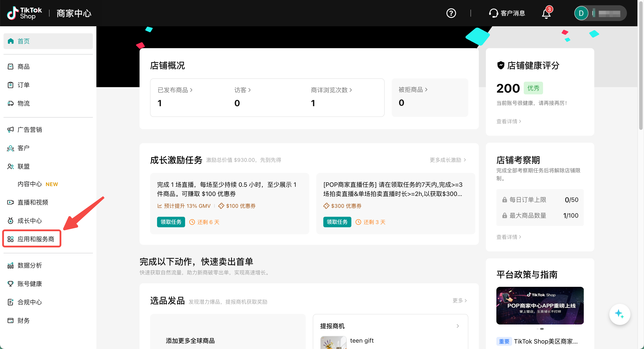View details under 店铺考察期
The width and height of the screenshot is (644, 349).
pos(509,237)
